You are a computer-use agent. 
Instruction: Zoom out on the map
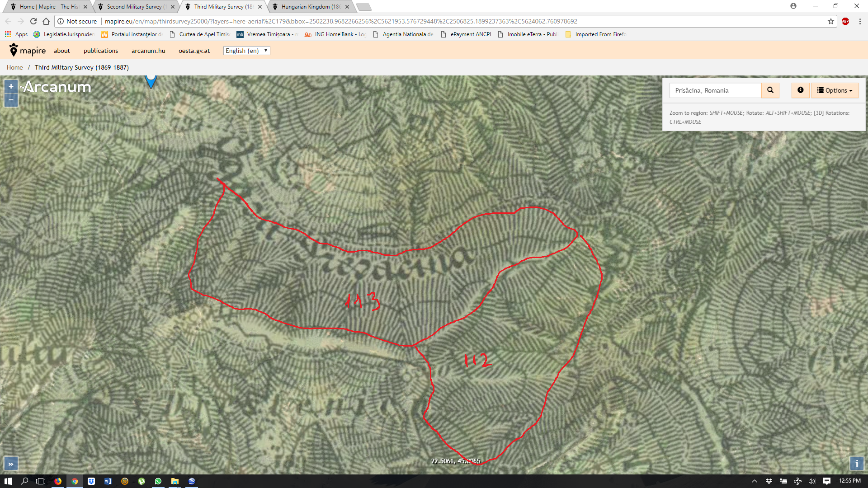click(x=11, y=99)
